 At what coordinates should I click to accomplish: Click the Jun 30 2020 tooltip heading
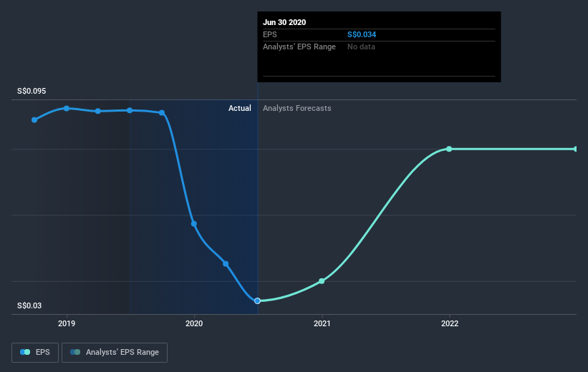(284, 22)
